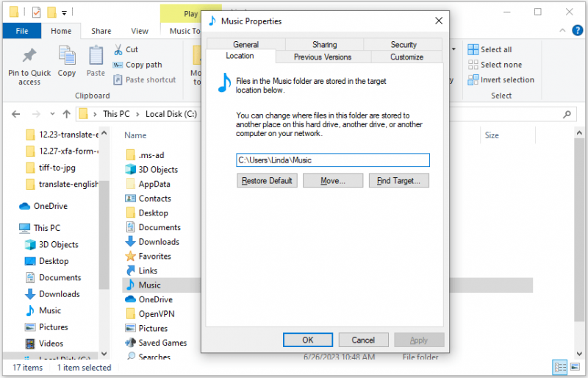This screenshot has width=588, height=378.
Task: Select Links folder in file list
Action: pos(141,271)
